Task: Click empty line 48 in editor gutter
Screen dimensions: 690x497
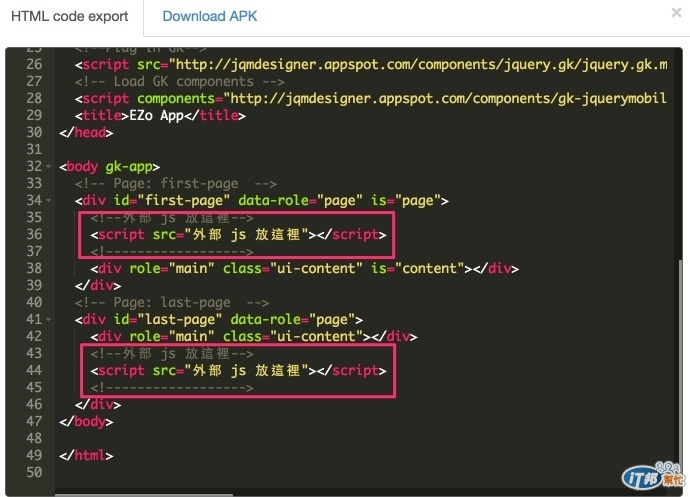Action: [x=34, y=438]
